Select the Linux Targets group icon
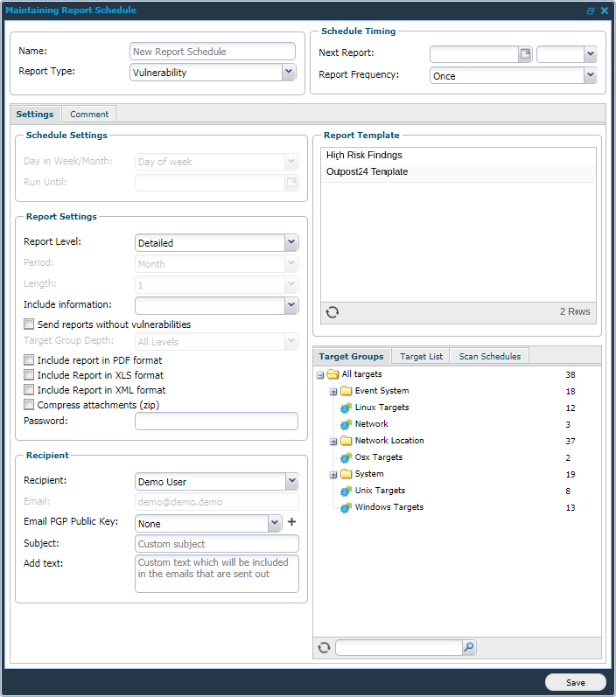The width and height of the screenshot is (616, 697). 346,408
